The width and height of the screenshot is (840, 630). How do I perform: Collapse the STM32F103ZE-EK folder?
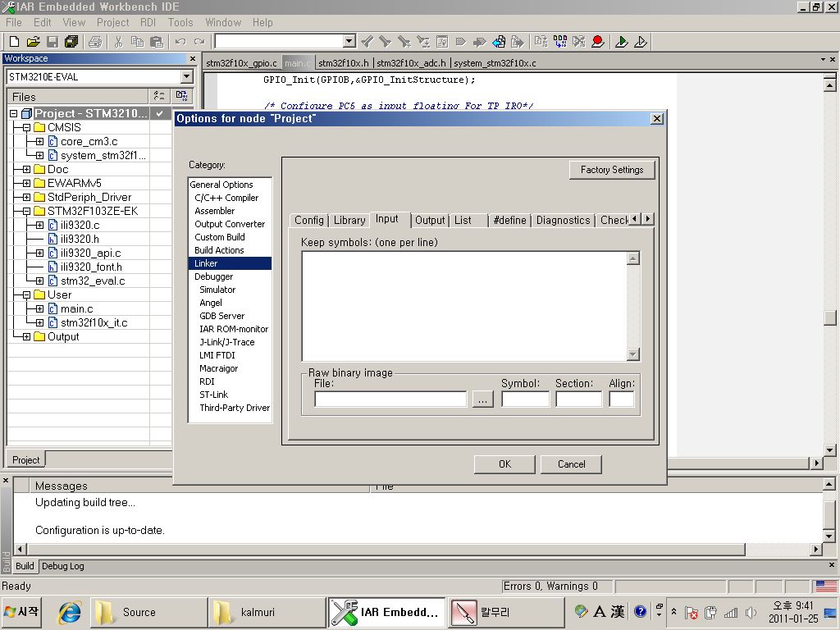click(x=26, y=211)
